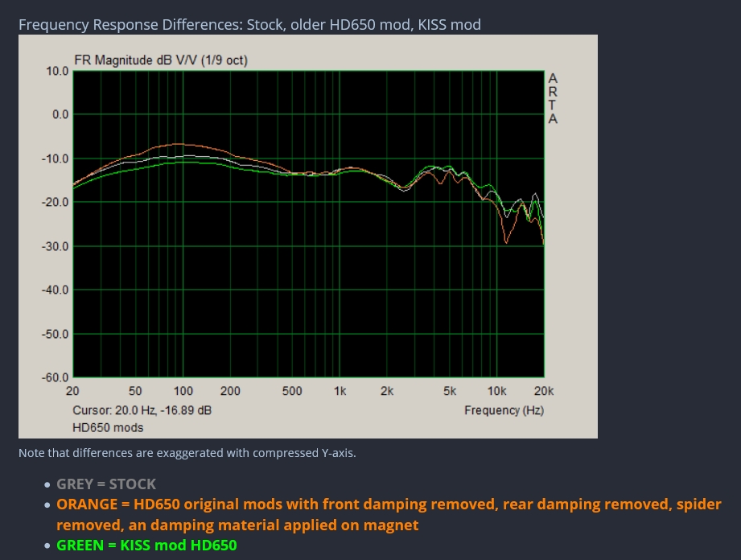Viewport: 741px width, 560px height.
Task: Click the note about compressed Y-axis
Action: (187, 453)
